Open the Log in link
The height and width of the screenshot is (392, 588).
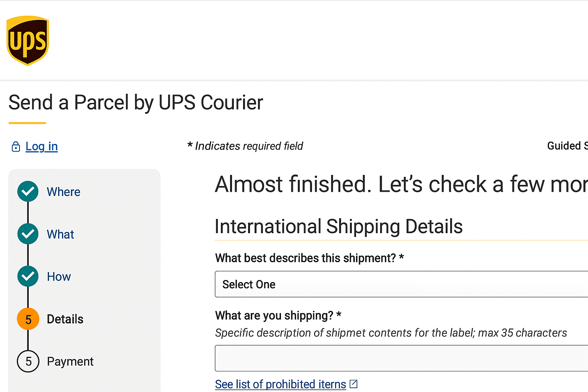41,146
